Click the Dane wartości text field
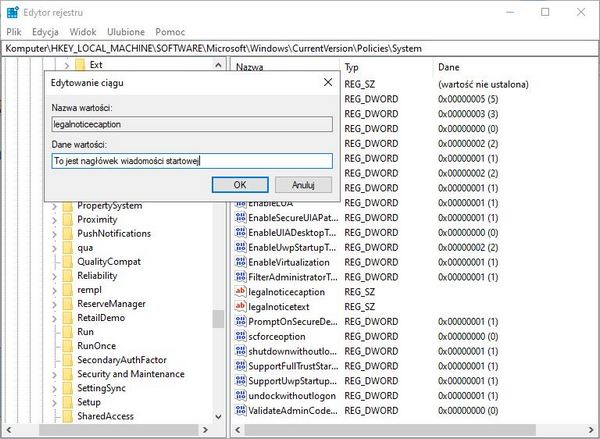The height and width of the screenshot is (439, 600). [x=190, y=161]
